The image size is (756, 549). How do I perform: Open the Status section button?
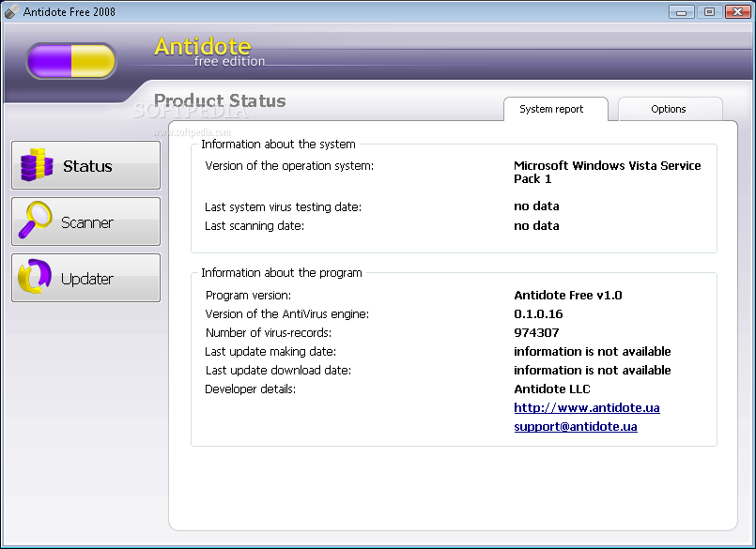(85, 165)
